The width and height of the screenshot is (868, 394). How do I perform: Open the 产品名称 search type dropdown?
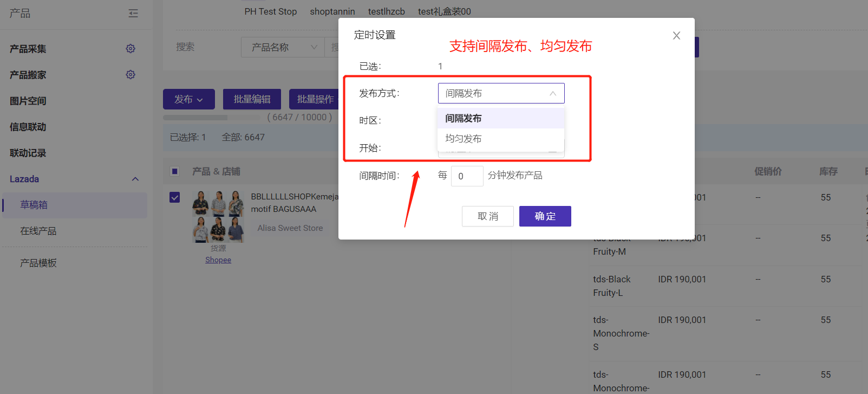tap(283, 47)
